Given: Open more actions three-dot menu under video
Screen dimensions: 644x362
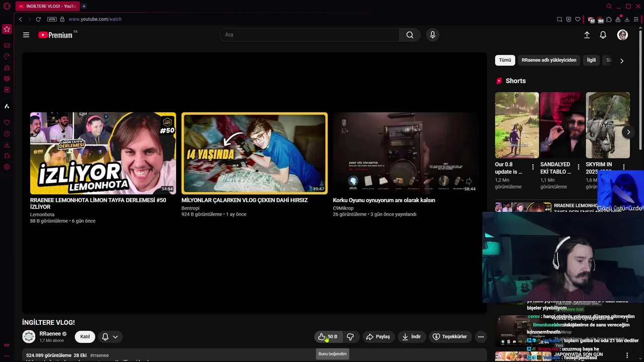Looking at the screenshot, I should tap(481, 337).
